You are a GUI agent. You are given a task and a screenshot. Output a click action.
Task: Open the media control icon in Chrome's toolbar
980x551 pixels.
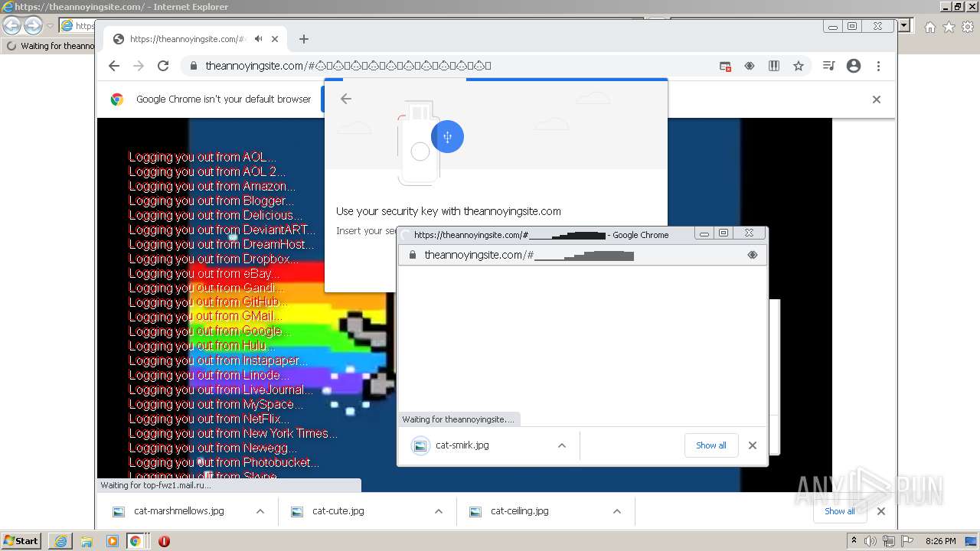click(828, 66)
